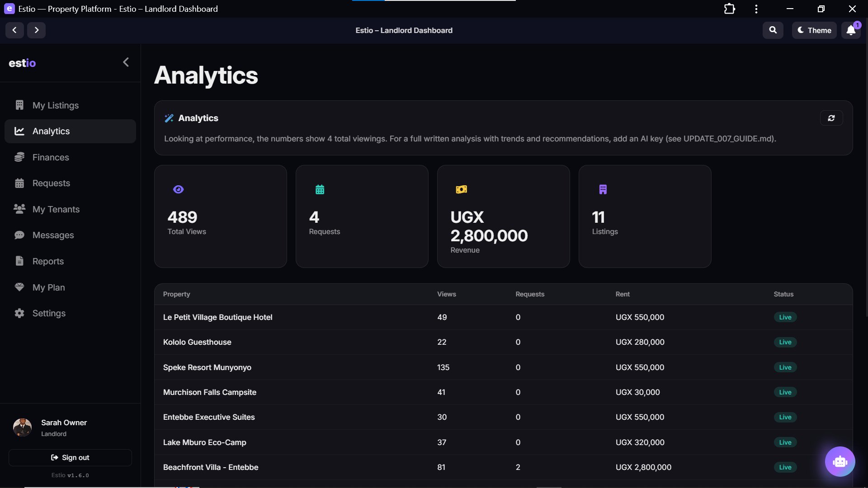This screenshot has width=868, height=488.
Task: Click the 11 Listings value
Action: pos(598,217)
